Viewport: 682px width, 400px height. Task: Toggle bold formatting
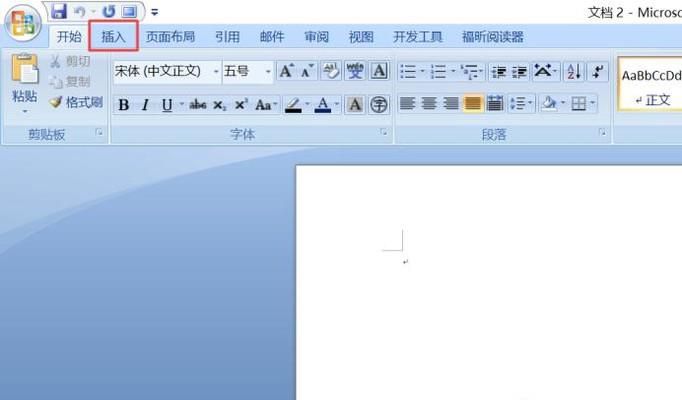[124, 105]
